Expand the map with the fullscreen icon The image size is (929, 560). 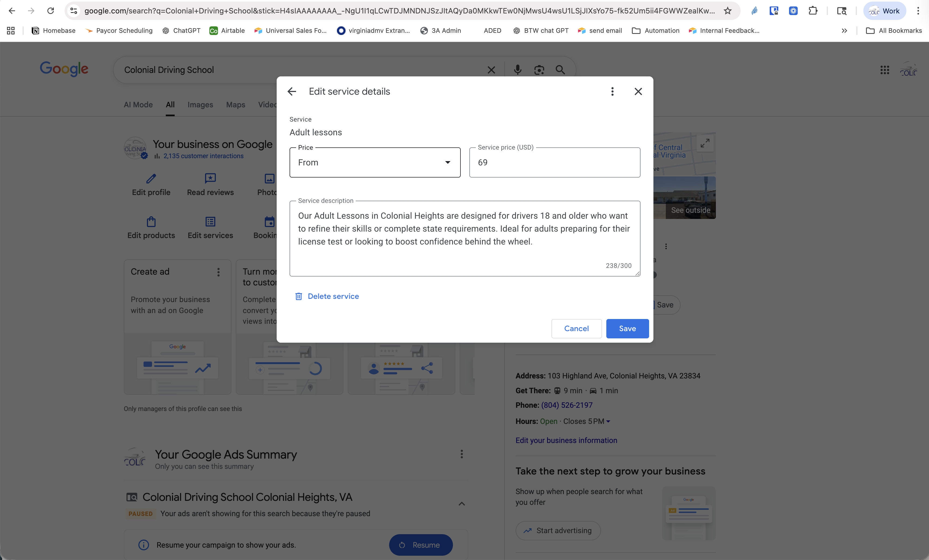coord(705,143)
